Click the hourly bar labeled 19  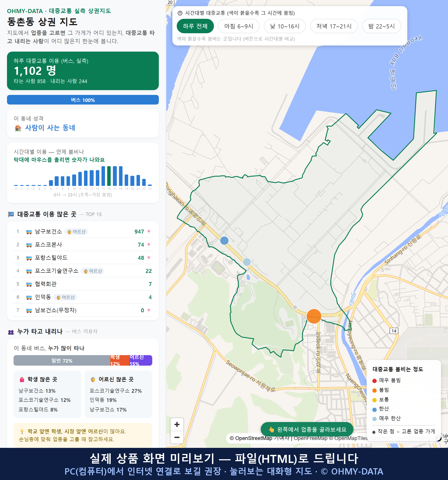[x=126, y=180]
